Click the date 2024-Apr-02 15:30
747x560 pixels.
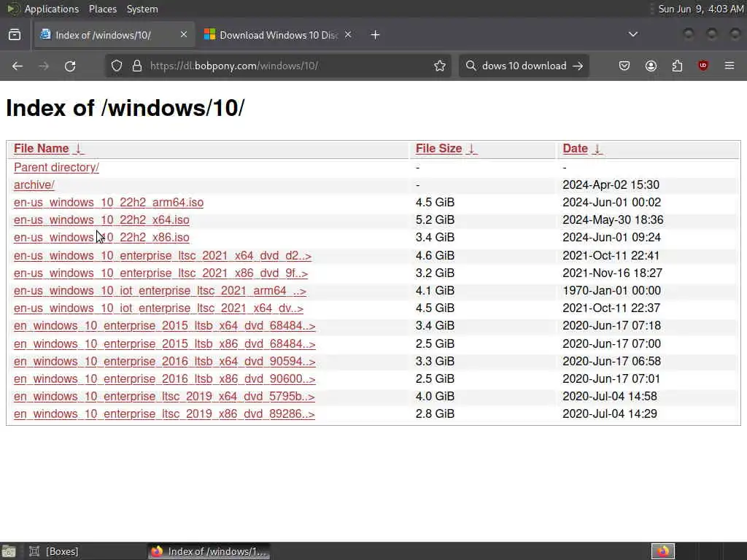click(611, 184)
